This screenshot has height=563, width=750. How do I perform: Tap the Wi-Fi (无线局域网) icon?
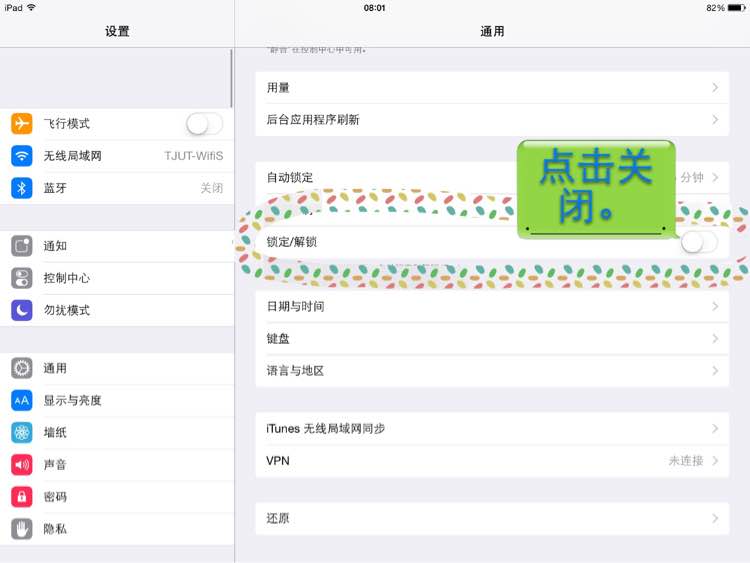22,156
